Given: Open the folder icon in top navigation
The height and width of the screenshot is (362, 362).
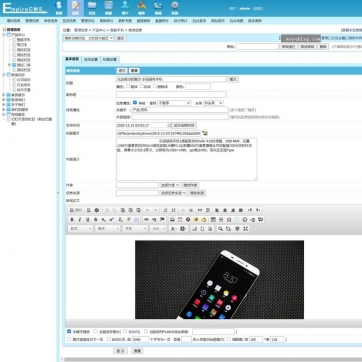Looking at the screenshot, I should (92, 5).
